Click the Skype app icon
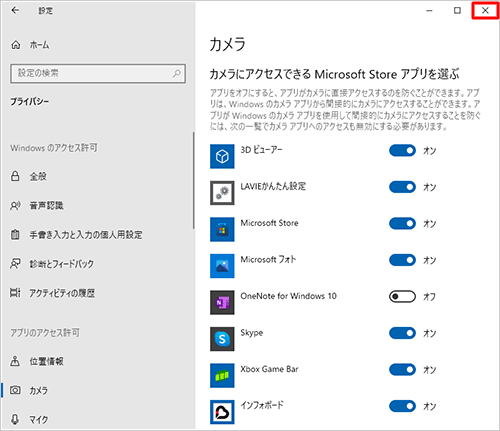500x431 pixels. (222, 339)
